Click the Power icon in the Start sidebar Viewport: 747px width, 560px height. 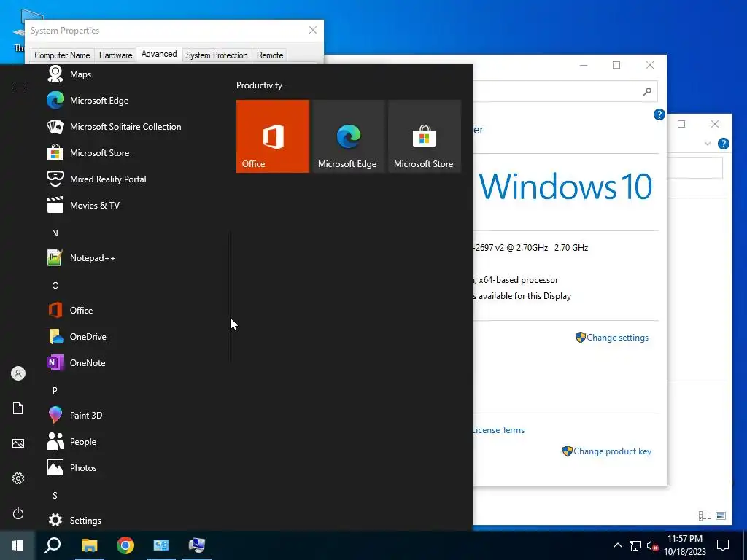pyautogui.click(x=18, y=513)
